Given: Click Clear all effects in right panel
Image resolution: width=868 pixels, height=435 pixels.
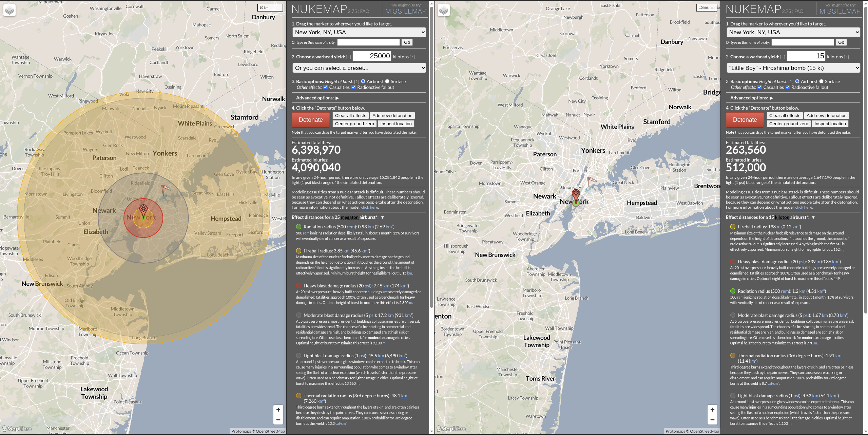Looking at the screenshot, I should click(x=785, y=116).
